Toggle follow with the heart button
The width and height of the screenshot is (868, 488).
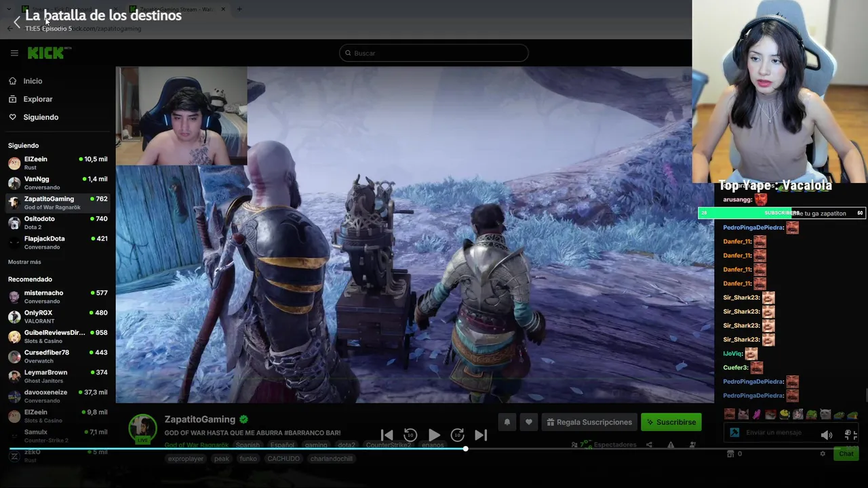pyautogui.click(x=529, y=422)
